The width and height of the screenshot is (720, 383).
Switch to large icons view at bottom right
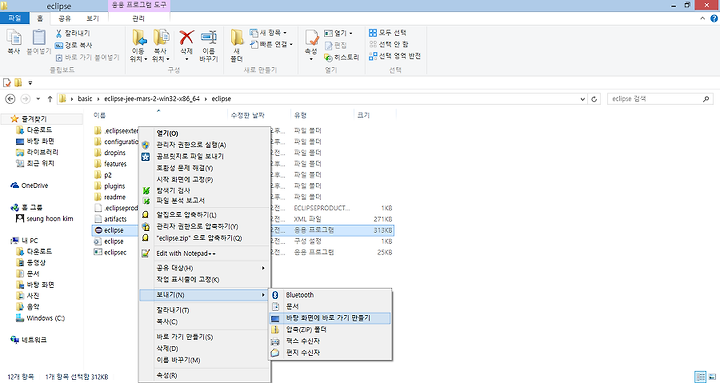711,377
